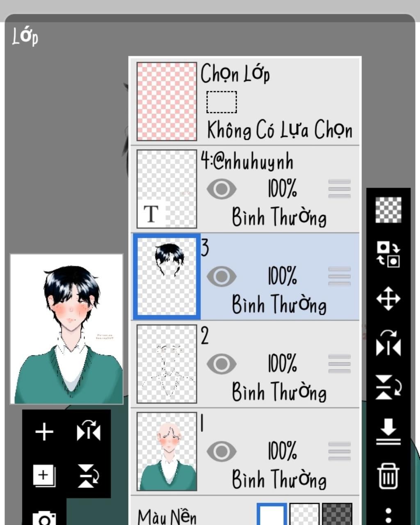The image size is (420, 525).
Task: Select layer 1 thumbnail with green sweater
Action: [x=167, y=452]
